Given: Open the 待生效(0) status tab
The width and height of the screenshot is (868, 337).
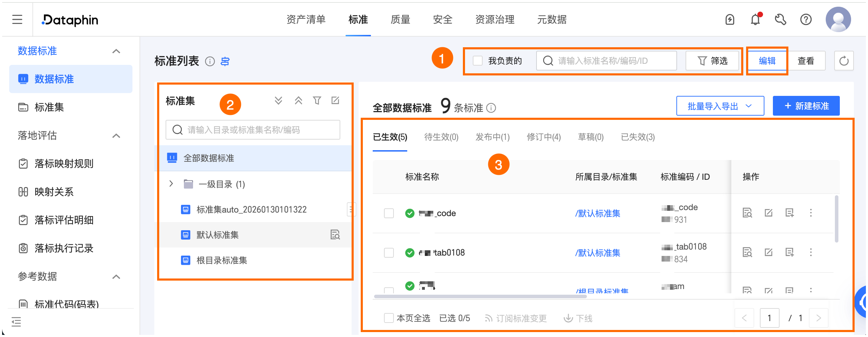Looking at the screenshot, I should [441, 137].
